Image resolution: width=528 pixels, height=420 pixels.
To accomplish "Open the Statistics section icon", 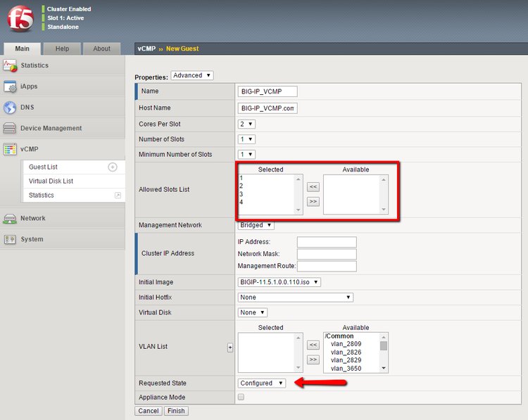I will (10, 65).
